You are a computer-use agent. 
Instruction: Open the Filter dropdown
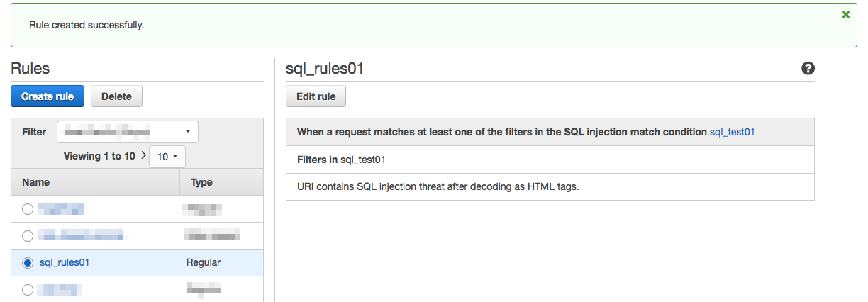tap(128, 132)
